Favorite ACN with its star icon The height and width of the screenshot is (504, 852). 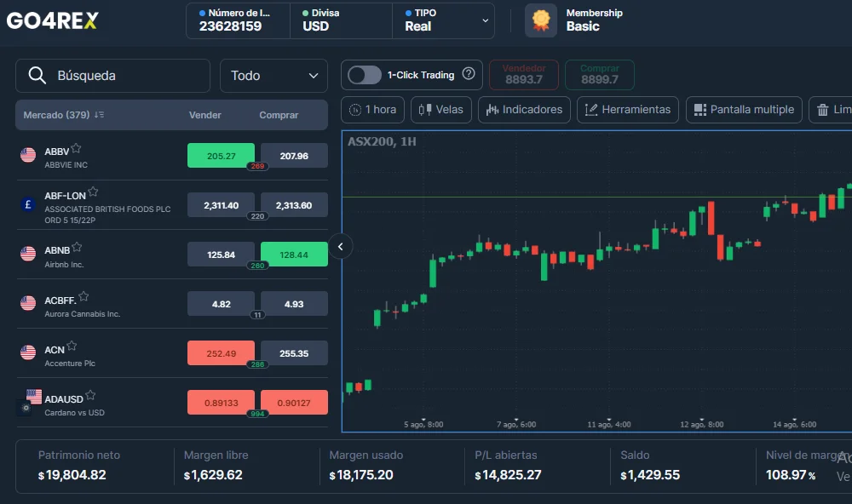coord(72,346)
